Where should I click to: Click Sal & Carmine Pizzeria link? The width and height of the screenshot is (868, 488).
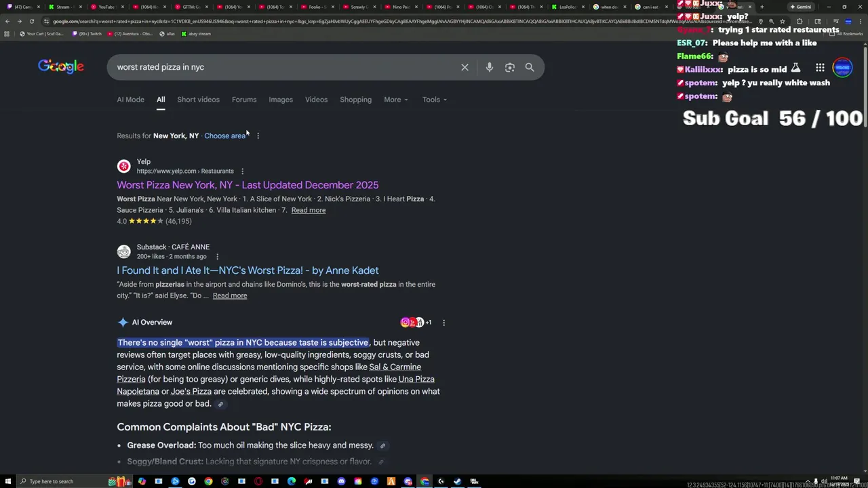(x=269, y=373)
